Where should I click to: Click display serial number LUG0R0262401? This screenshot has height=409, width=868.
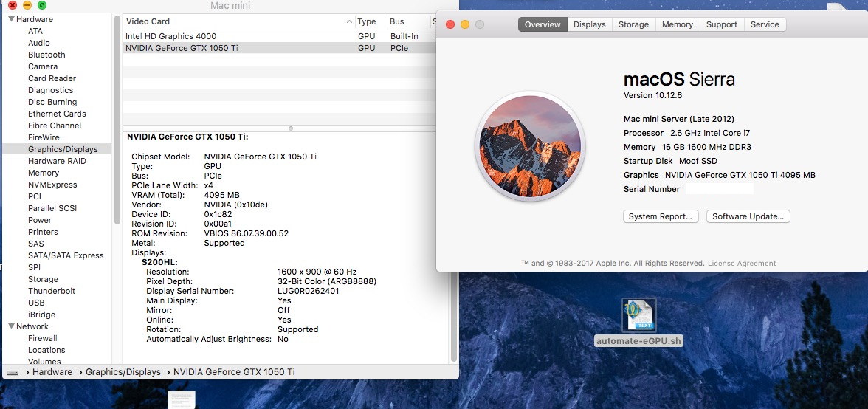point(309,291)
